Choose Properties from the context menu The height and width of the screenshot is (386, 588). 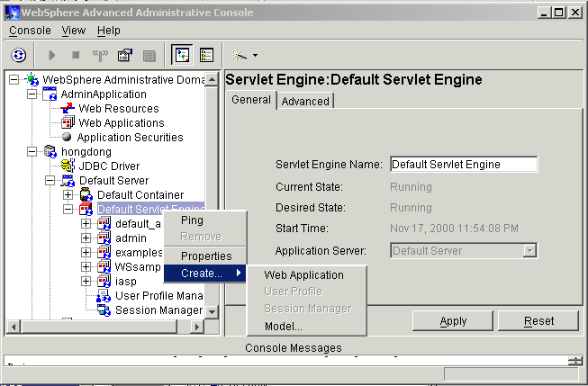point(205,256)
